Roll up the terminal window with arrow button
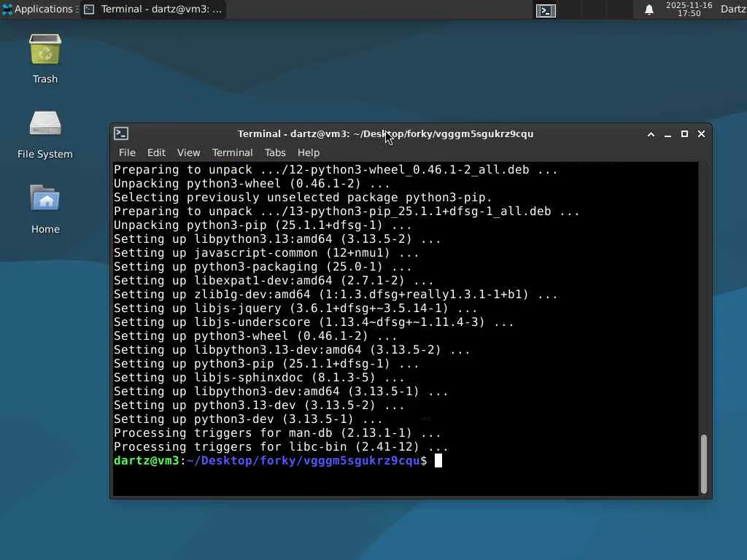 [651, 134]
